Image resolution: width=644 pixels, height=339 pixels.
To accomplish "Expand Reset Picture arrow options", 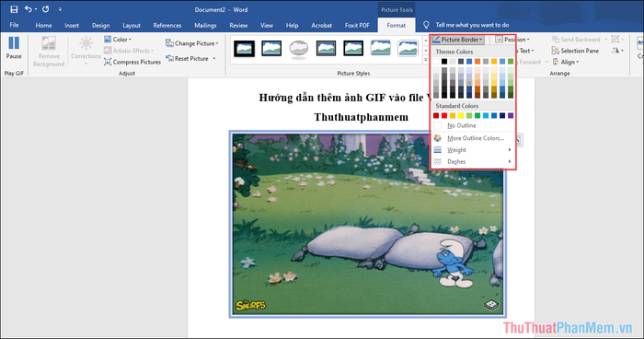I will pyautogui.click(x=214, y=58).
